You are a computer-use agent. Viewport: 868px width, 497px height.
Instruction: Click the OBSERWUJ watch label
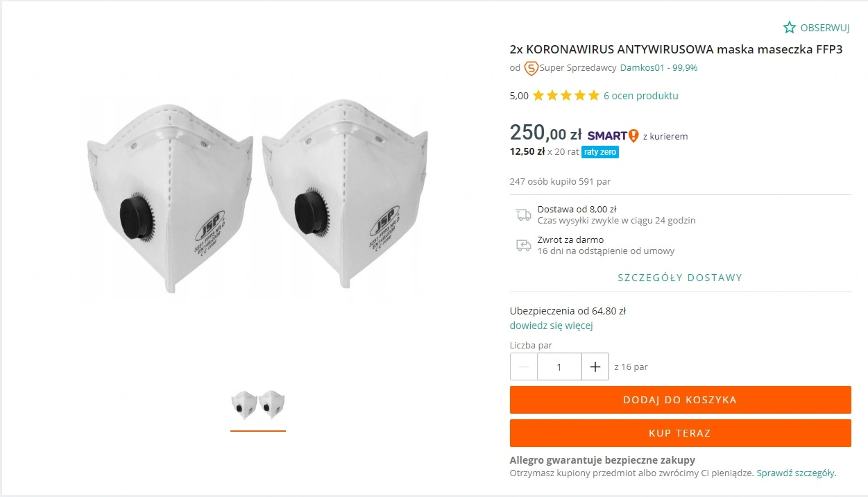[825, 28]
